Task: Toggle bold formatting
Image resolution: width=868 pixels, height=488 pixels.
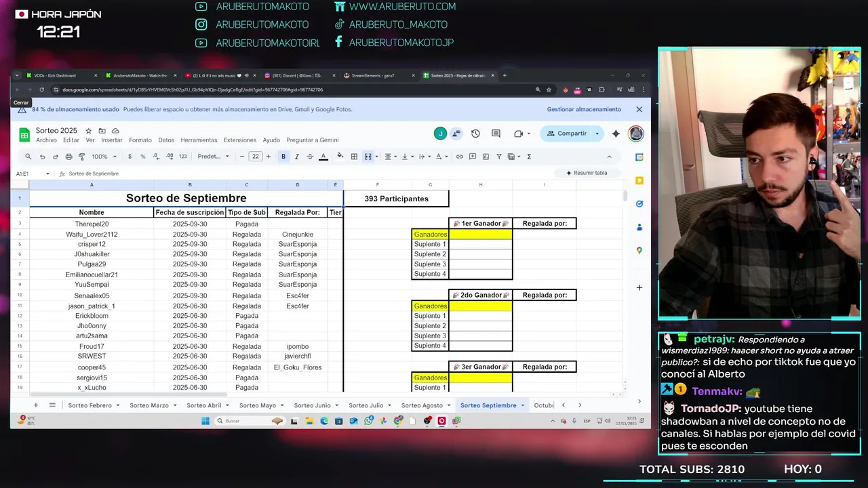Action: pos(283,157)
